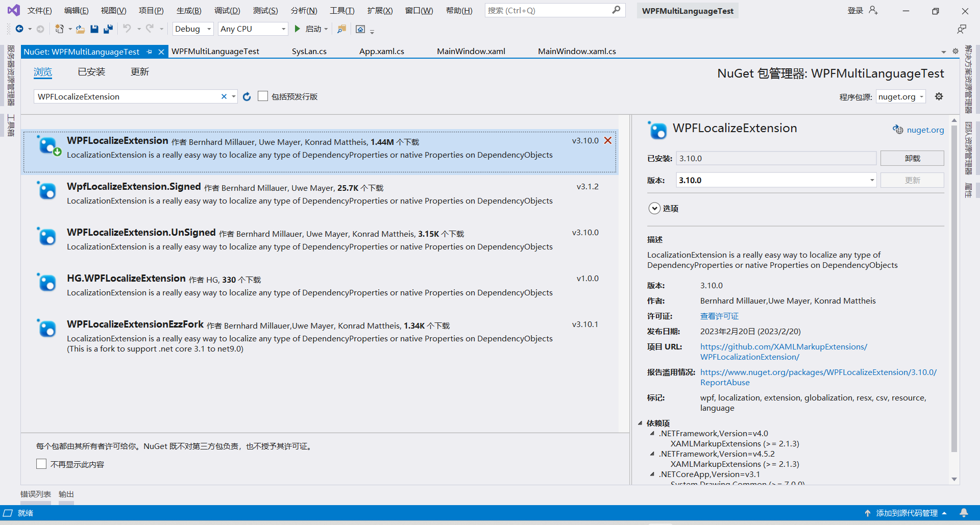Screen dimensions: 980x525
Task: Click the Find in Files toolbar icon
Action: point(341,29)
